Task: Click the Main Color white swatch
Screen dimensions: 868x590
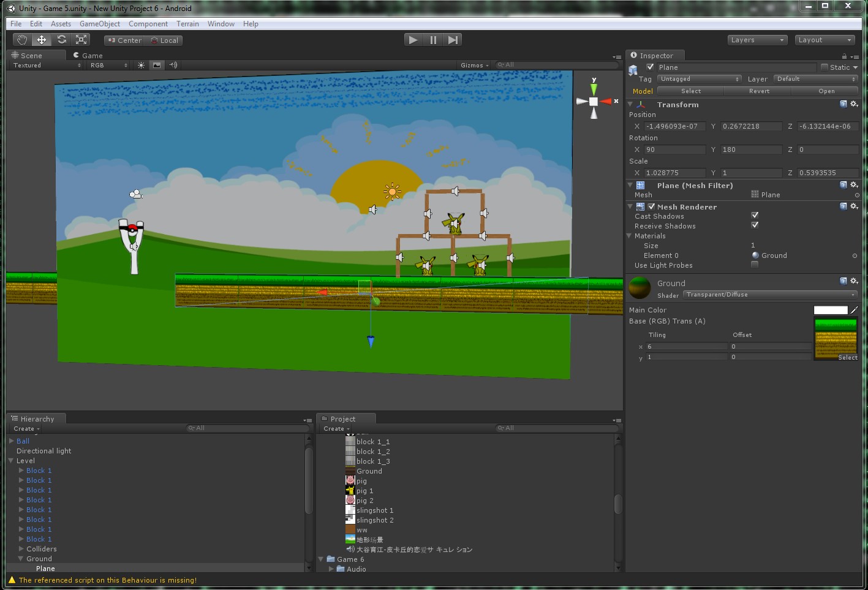Action: pyautogui.click(x=831, y=310)
